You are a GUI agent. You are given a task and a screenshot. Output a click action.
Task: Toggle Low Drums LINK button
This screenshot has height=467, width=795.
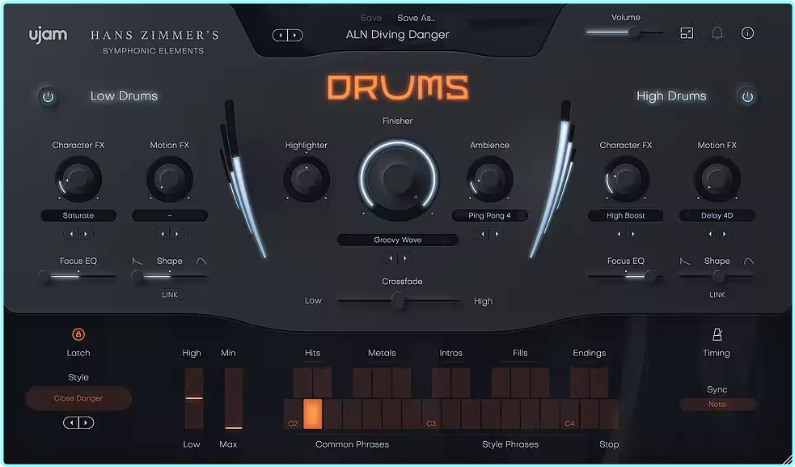[169, 295]
